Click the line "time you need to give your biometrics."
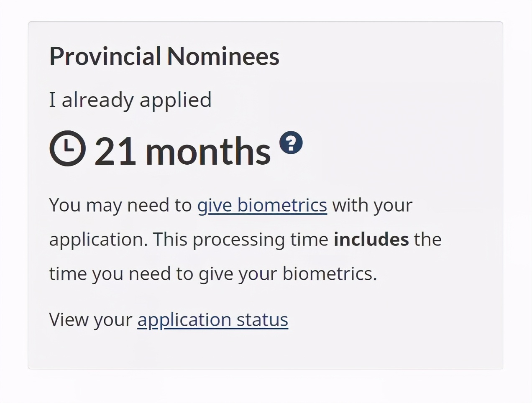This screenshot has height=403, width=532. 213,274
